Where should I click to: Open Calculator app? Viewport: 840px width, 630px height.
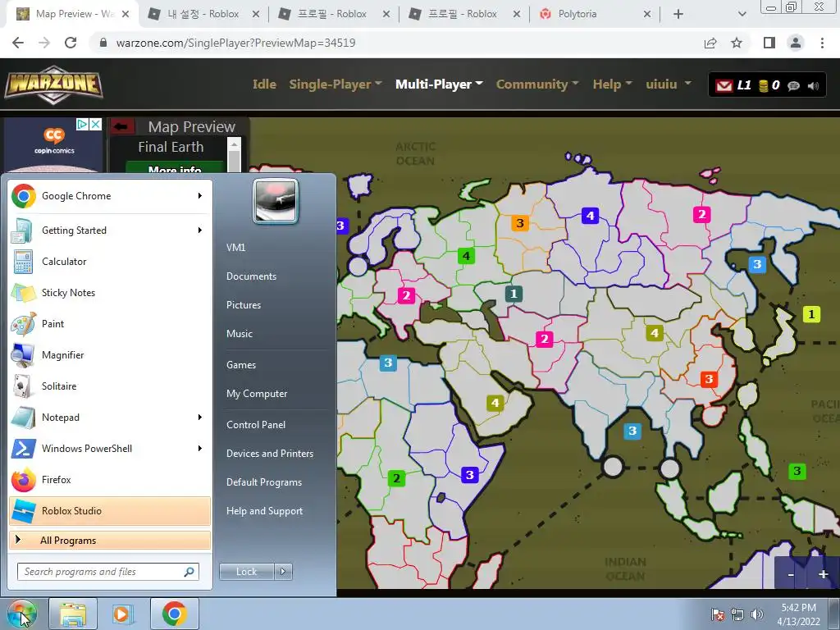pos(110,262)
